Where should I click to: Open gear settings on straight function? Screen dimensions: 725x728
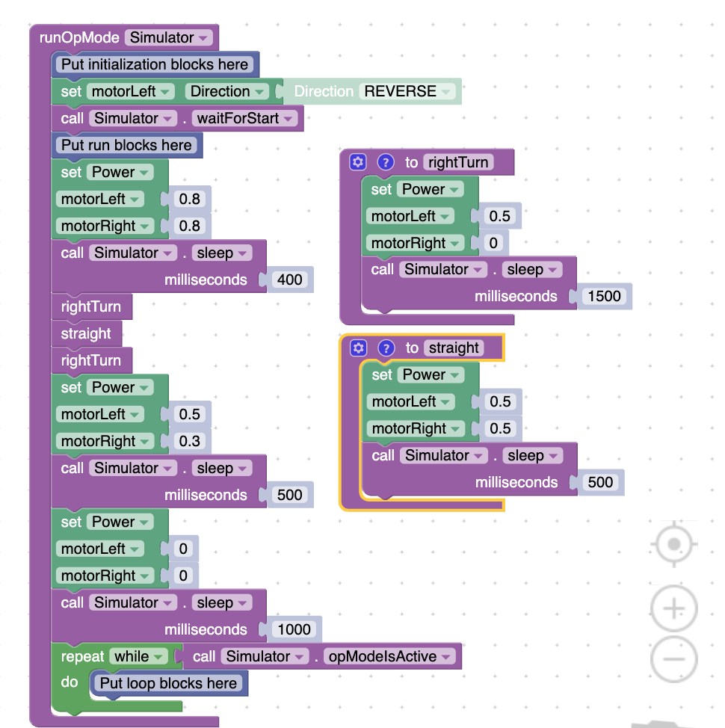point(359,348)
